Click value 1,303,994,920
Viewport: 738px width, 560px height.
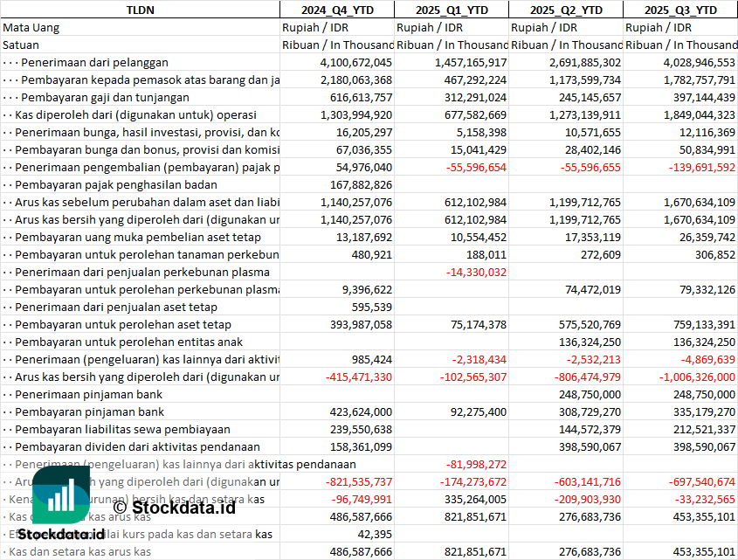(x=356, y=115)
